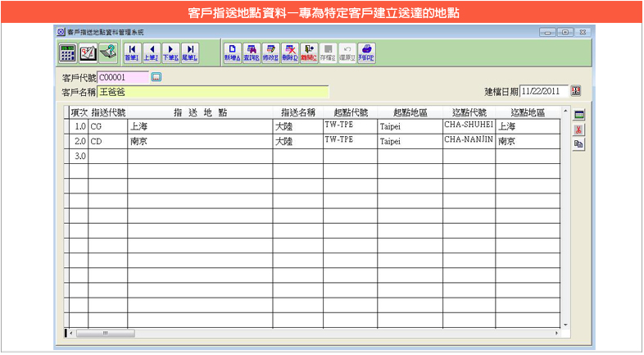Click the copy row icon
The width and height of the screenshot is (644, 355).
pos(578,143)
